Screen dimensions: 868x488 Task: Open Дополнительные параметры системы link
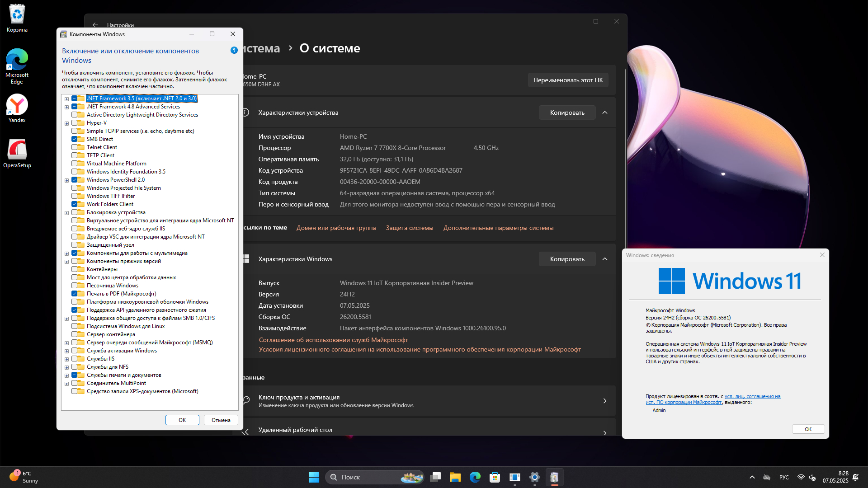click(x=498, y=228)
